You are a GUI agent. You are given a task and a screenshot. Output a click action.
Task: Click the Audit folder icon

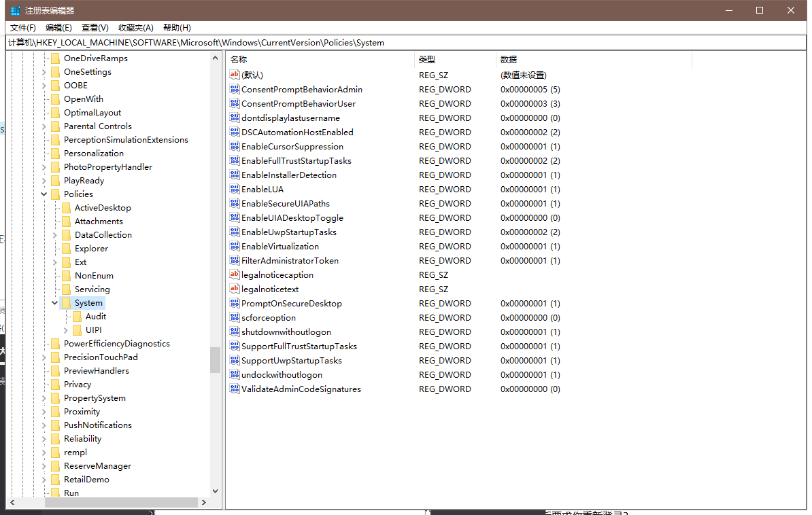click(77, 316)
